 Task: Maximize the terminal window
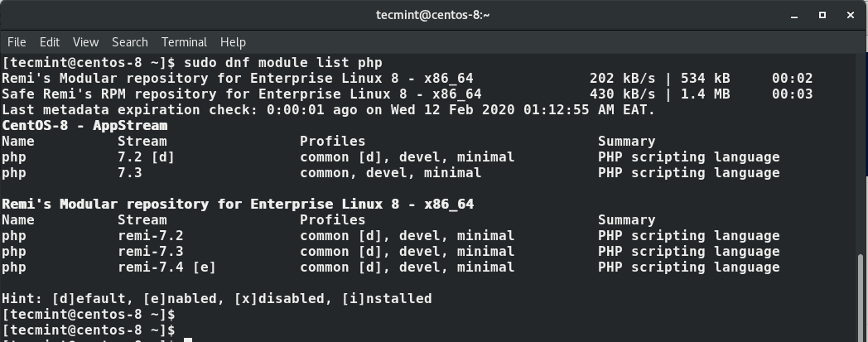(822, 15)
